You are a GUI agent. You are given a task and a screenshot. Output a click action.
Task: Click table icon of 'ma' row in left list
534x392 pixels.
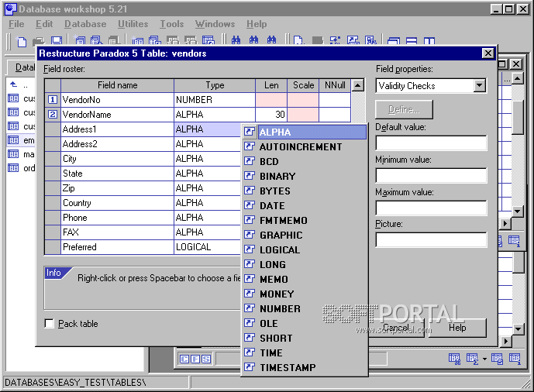click(13, 154)
